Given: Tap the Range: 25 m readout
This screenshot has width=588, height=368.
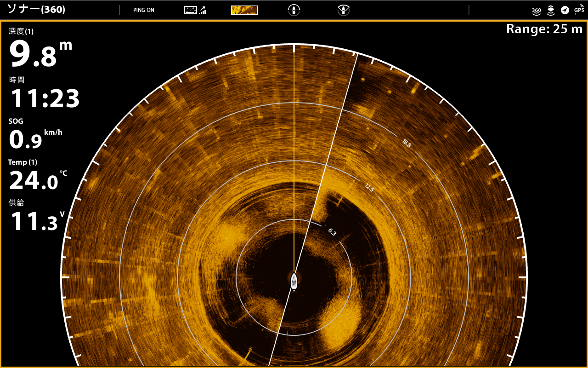Looking at the screenshot, I should click(x=544, y=29).
